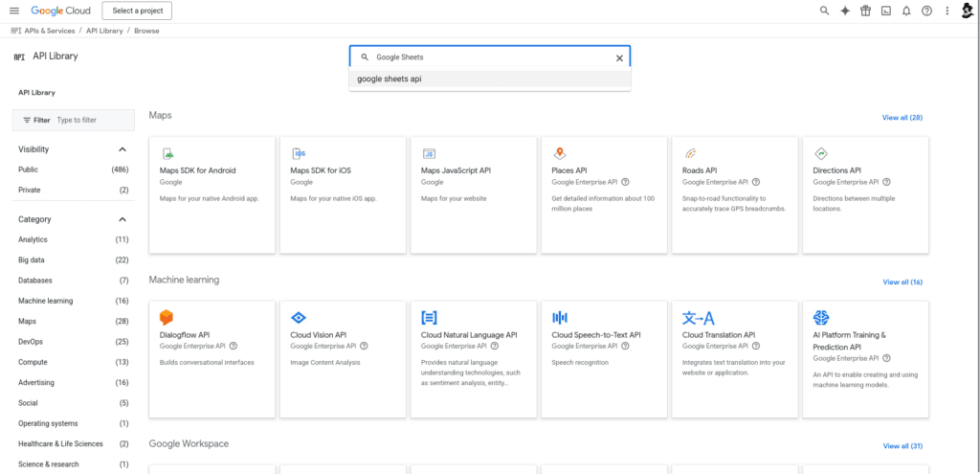Click the Directions API icon
The height and width of the screenshot is (474, 980).
[821, 154]
